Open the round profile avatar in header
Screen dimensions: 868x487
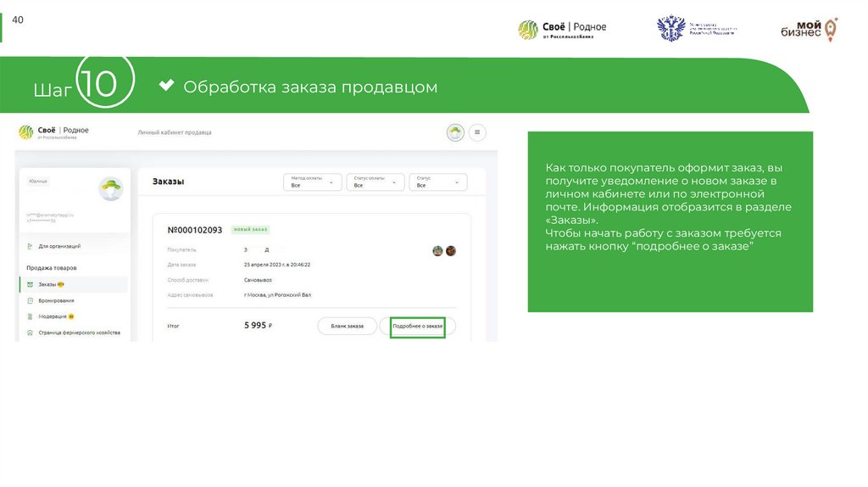(456, 132)
